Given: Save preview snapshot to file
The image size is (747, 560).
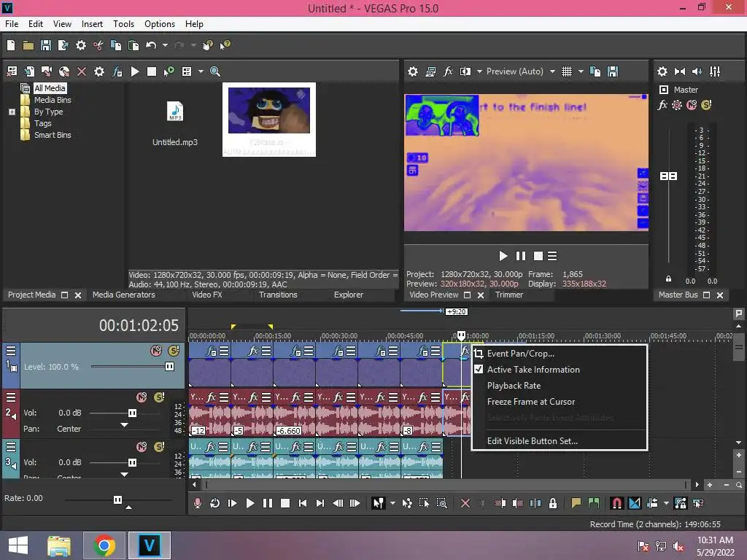Looking at the screenshot, I should point(613,71).
